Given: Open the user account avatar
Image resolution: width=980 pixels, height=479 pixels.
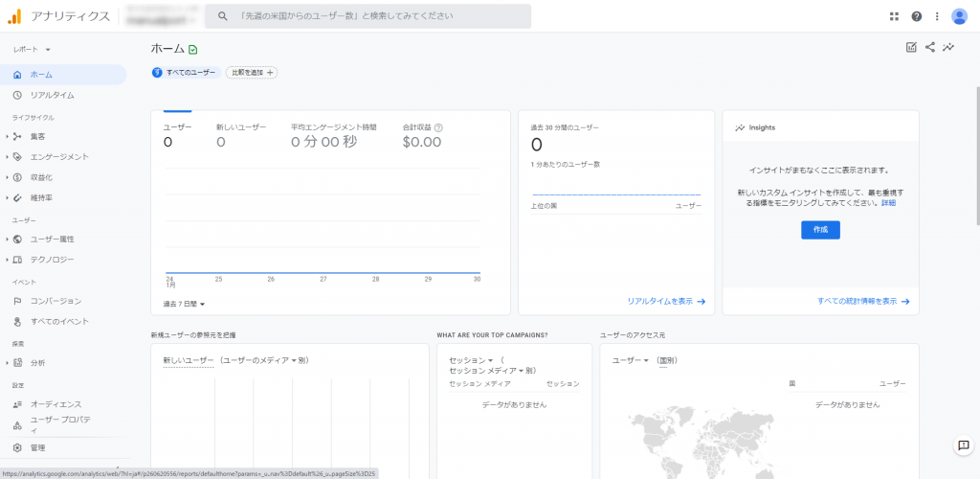Looking at the screenshot, I should tap(959, 16).
